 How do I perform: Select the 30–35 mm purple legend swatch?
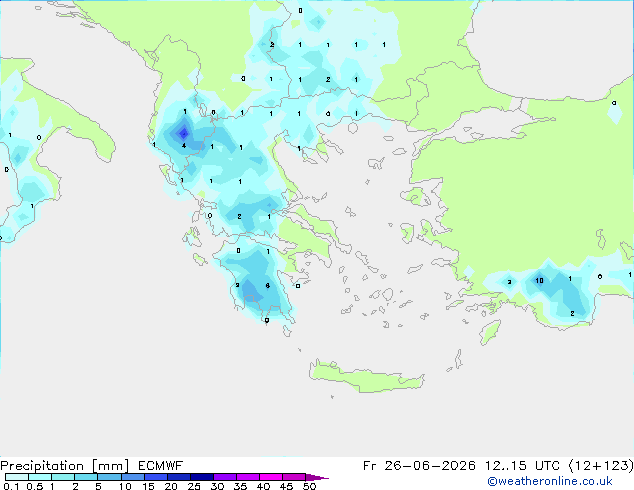225,477
